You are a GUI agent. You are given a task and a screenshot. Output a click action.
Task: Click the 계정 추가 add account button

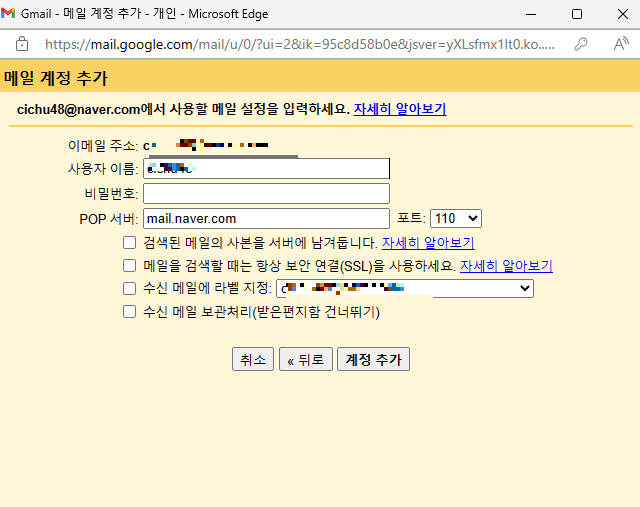[x=373, y=359]
